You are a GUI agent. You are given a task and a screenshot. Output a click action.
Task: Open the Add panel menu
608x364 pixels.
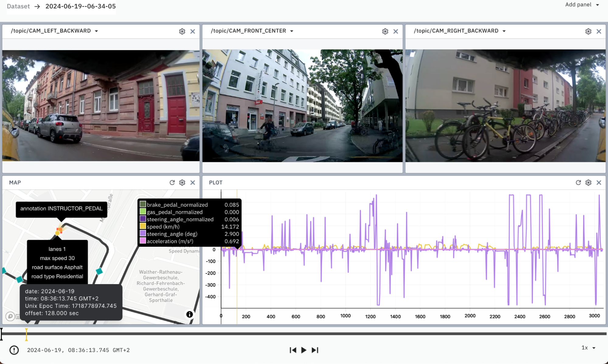click(x=582, y=5)
